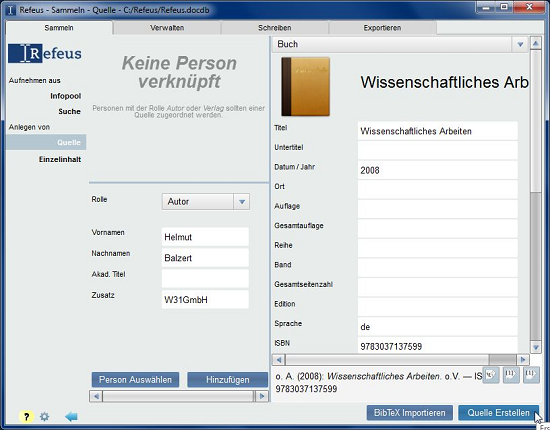Click the Refeus logo
The width and height of the screenshot is (550, 430).
pos(45,53)
